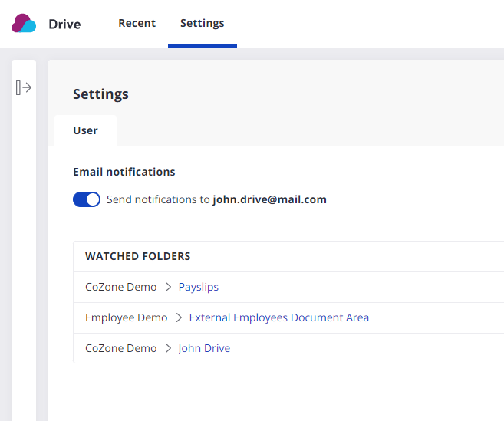The image size is (504, 421).
Task: Click the chevron beside External Employees Document Area
Action: [x=179, y=317]
